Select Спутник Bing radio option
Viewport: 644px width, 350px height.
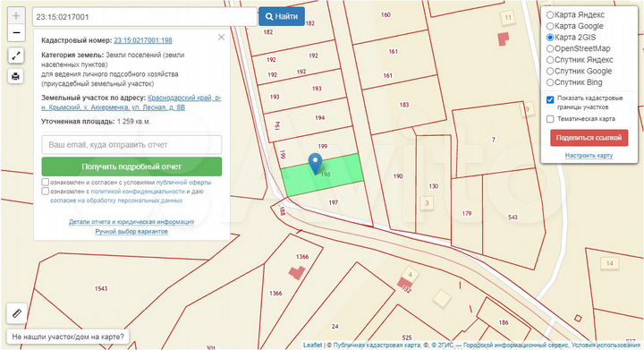point(550,82)
